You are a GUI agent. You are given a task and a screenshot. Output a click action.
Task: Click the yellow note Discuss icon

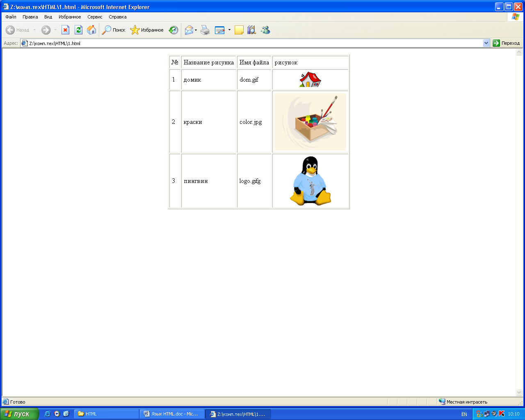tap(239, 30)
